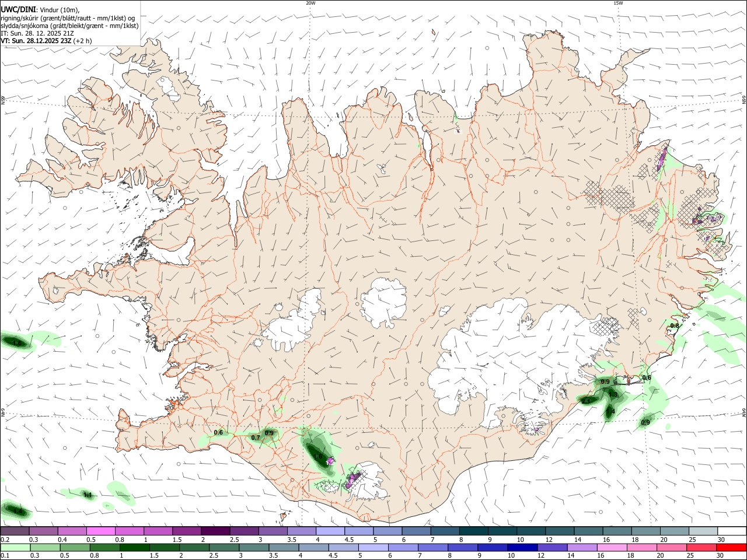747x560 pixels.
Task: Click the '1.1' rain value offshore southwest
Action: 88,495
